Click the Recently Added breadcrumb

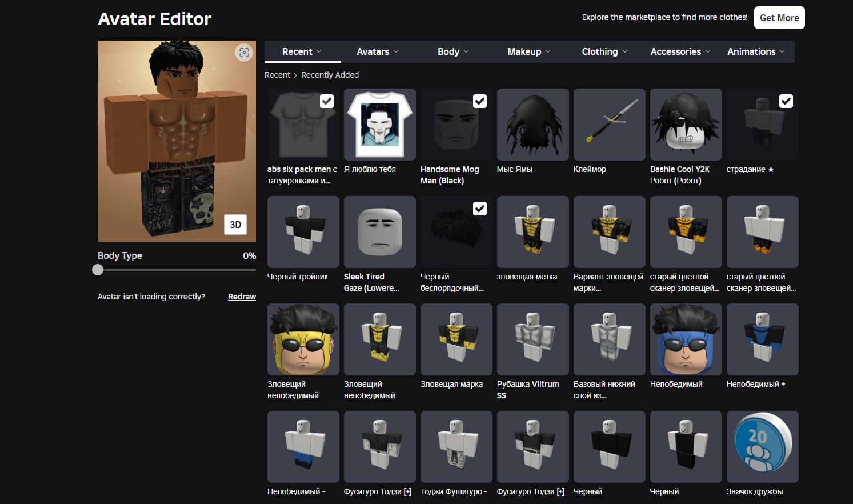(x=330, y=75)
